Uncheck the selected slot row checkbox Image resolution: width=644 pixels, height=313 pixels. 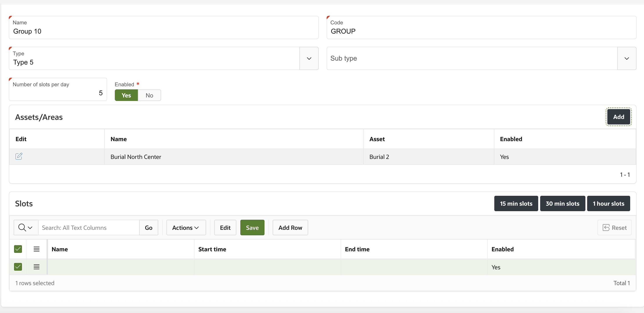[18, 267]
